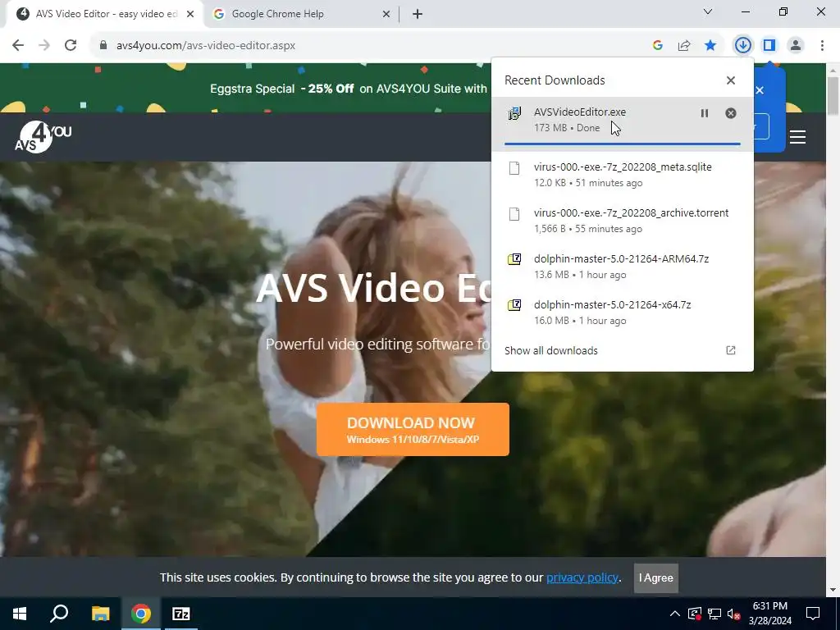The image size is (840, 630).
Task: Click the meta.sqlite file icon
Action: (x=514, y=168)
